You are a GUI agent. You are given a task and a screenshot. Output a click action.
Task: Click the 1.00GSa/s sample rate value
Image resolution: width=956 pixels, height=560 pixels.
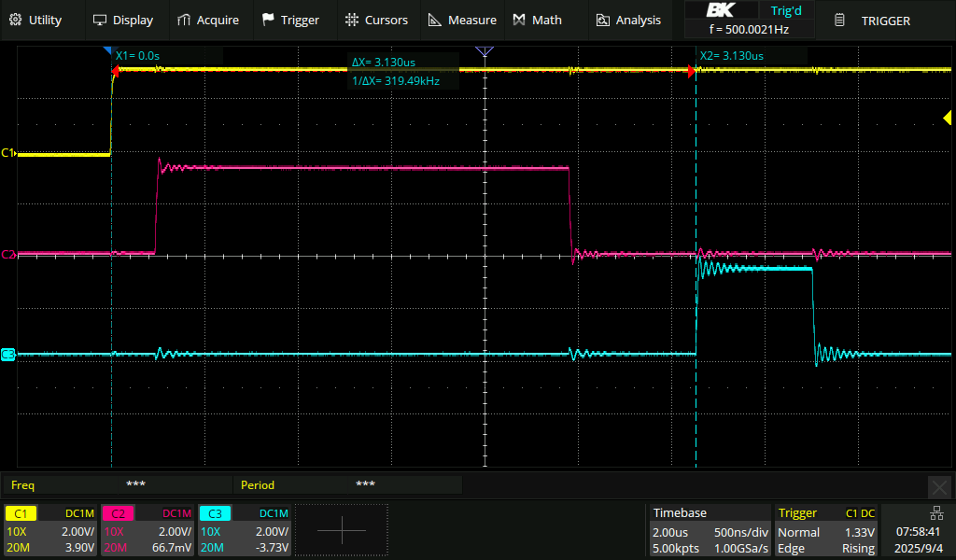(x=740, y=549)
